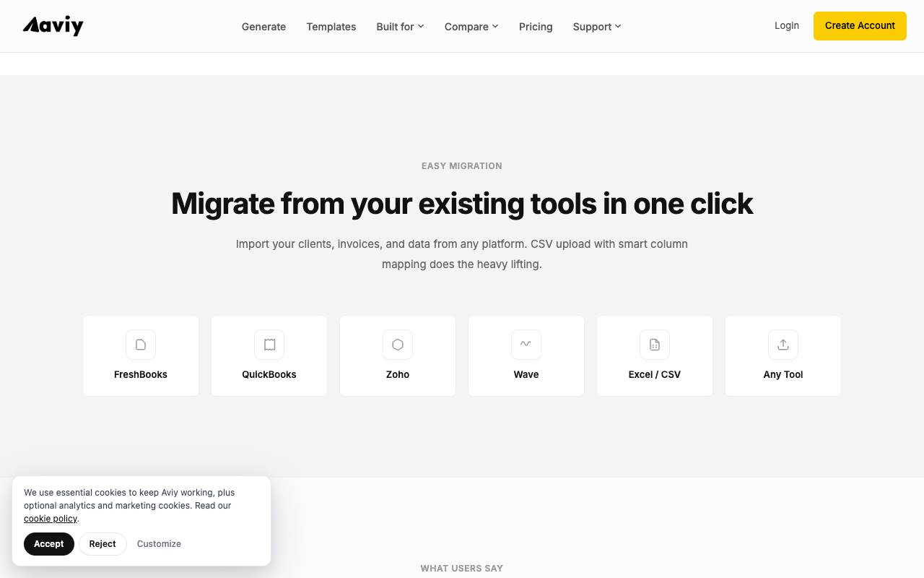Click the Aviy logo
This screenshot has width=924, height=578.
point(53,26)
